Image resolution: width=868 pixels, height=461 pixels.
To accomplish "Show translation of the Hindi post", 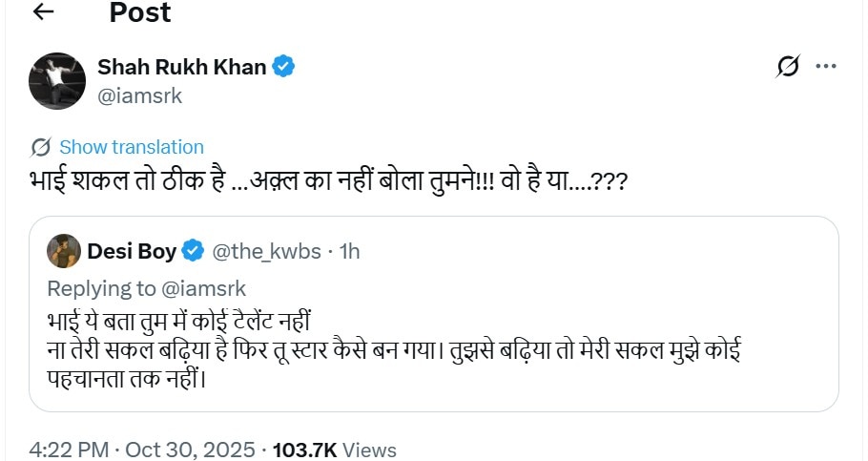I will (132, 147).
